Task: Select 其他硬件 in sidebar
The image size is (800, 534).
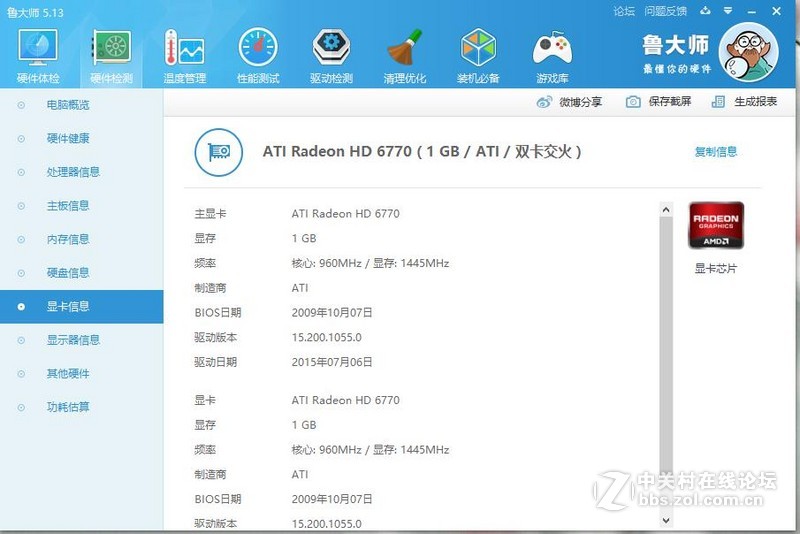Action: click(82, 374)
